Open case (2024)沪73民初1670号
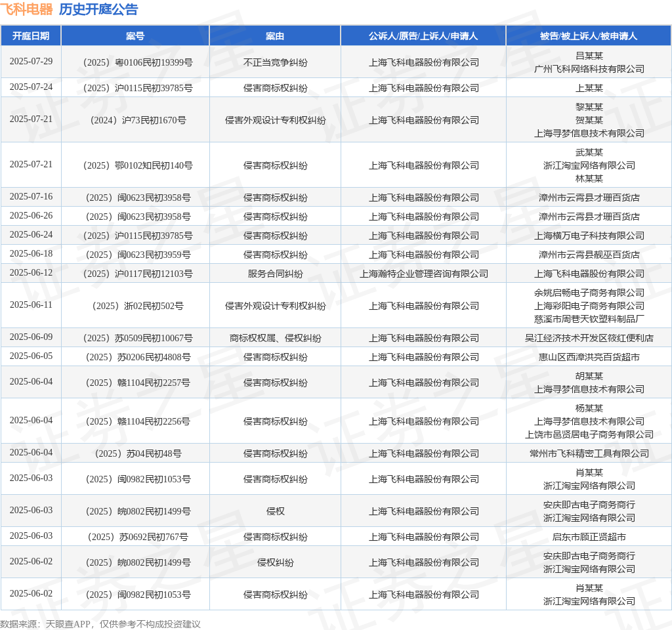The width and height of the screenshot is (672, 630). [135, 120]
